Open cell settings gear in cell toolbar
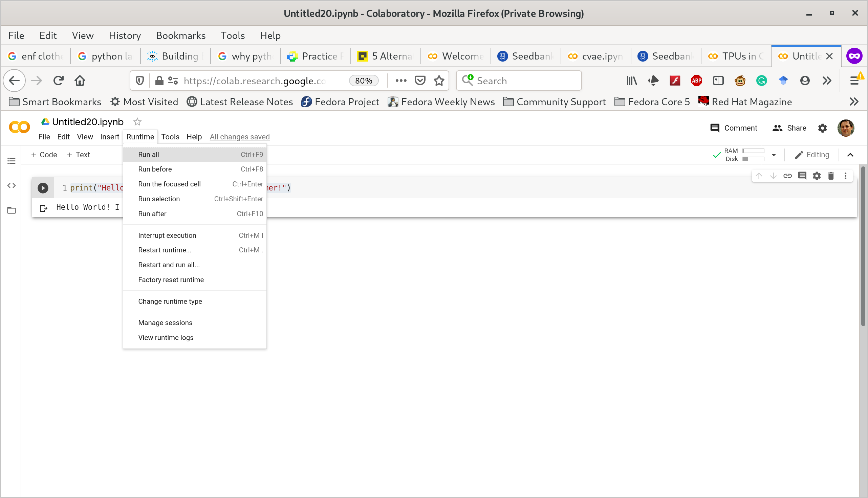The image size is (868, 498). (x=816, y=176)
